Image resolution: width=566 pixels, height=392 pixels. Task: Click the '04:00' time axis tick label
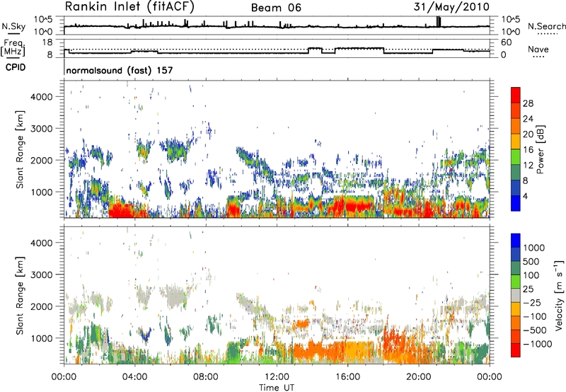(x=135, y=377)
